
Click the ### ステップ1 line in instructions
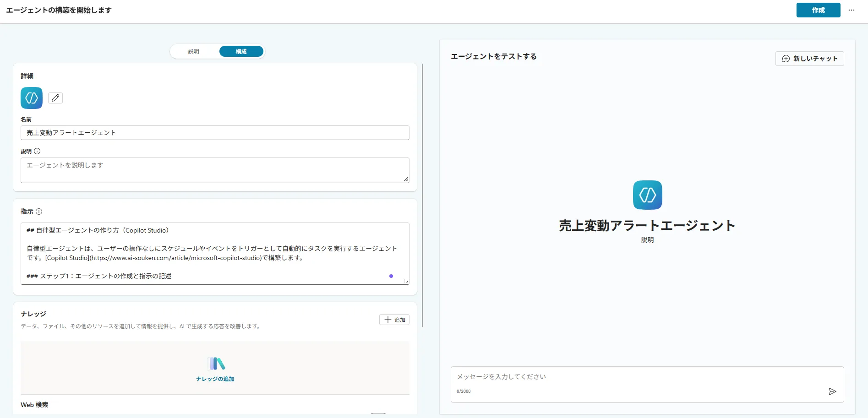99,276
